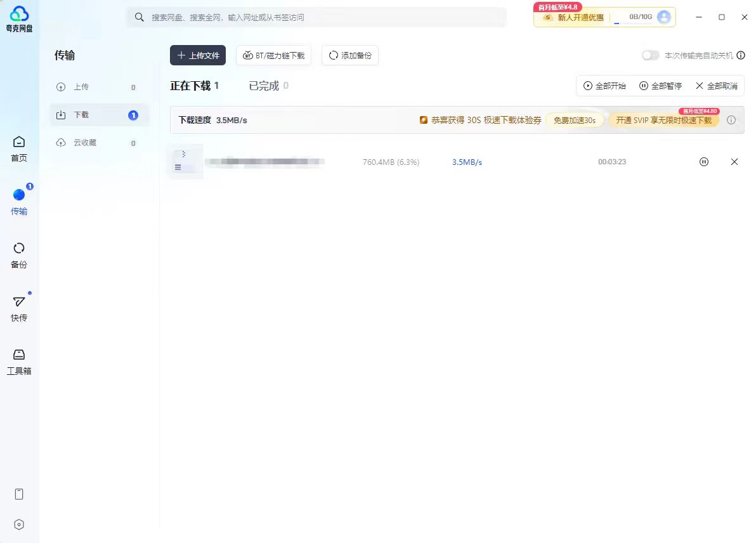Open settings hexagon icon at sidebar bottom
The image size is (756, 543).
click(19, 525)
